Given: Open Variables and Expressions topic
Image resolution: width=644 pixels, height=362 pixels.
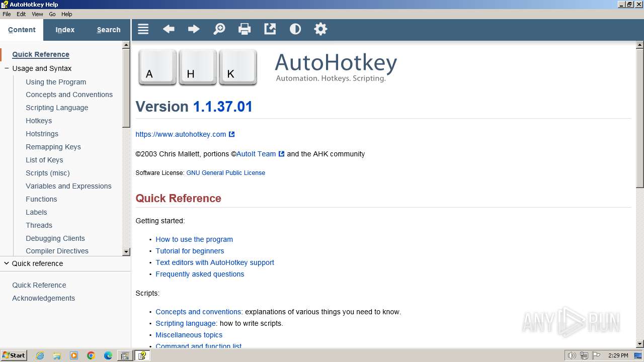Looking at the screenshot, I should coord(68,186).
